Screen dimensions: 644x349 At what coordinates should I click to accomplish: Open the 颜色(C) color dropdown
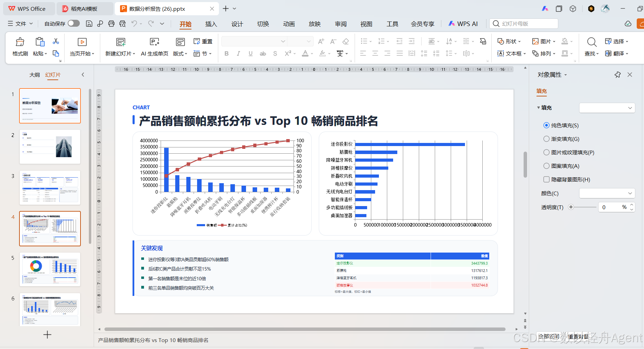click(607, 193)
